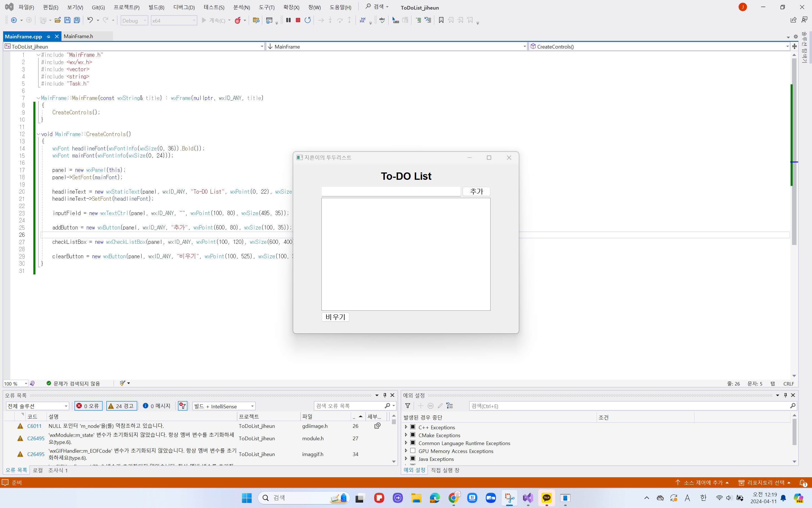Open the ToDoList_jiheun project scope dropdown

tap(134, 46)
